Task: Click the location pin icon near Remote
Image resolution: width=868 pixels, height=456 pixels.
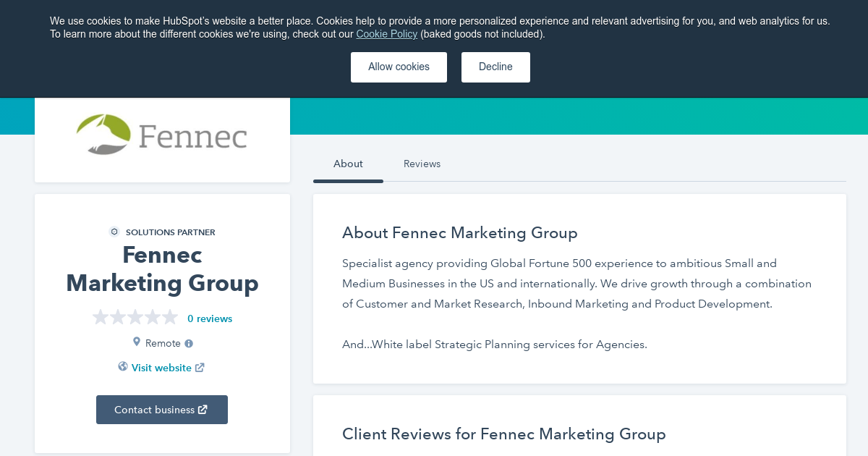Action: tap(136, 342)
